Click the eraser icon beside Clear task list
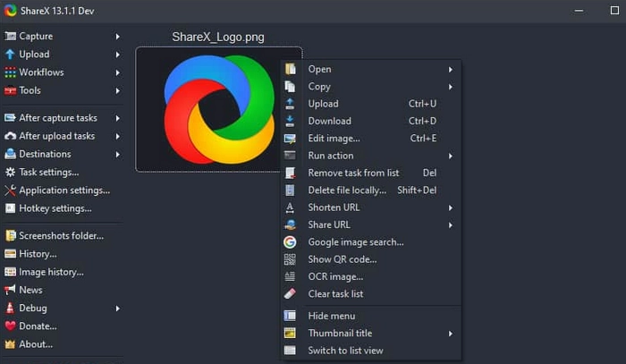The width and height of the screenshot is (626, 364). tap(290, 293)
